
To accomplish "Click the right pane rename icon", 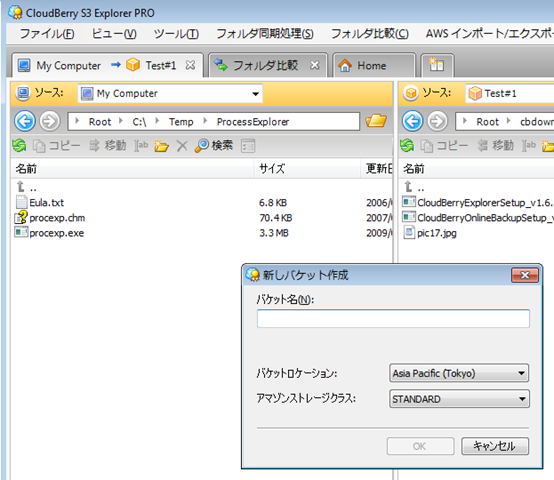I will coord(529,146).
